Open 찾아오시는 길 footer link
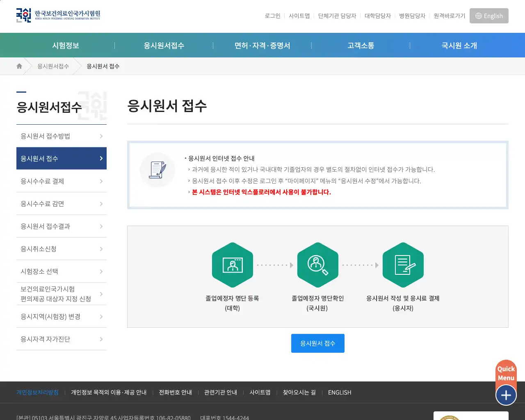The width and height of the screenshot is (525, 420). click(299, 393)
